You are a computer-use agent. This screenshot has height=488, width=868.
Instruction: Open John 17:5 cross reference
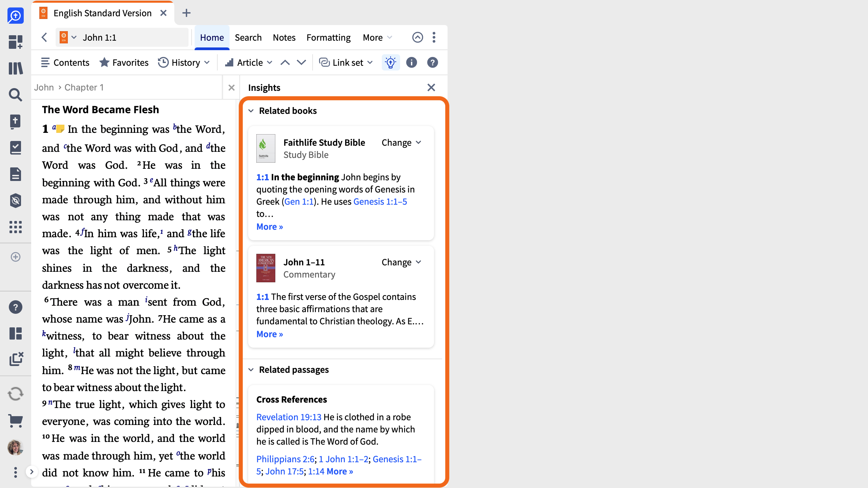click(284, 471)
